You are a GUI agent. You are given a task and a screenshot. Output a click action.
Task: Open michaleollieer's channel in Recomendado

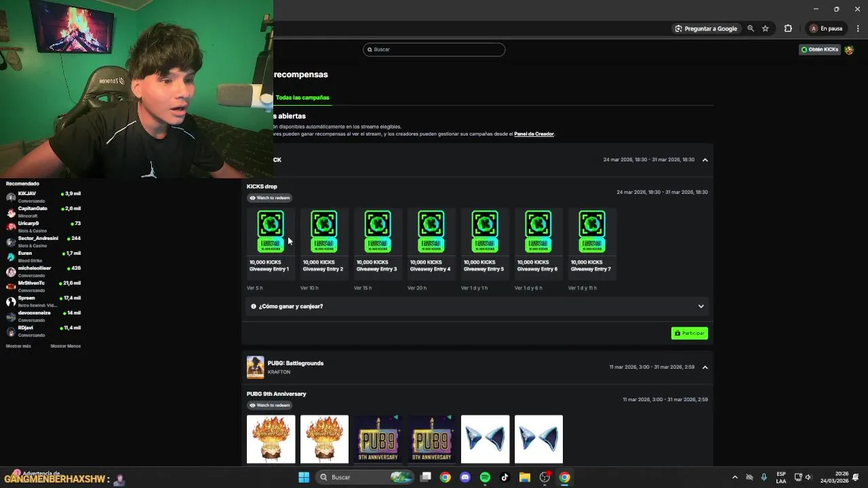coord(43,272)
